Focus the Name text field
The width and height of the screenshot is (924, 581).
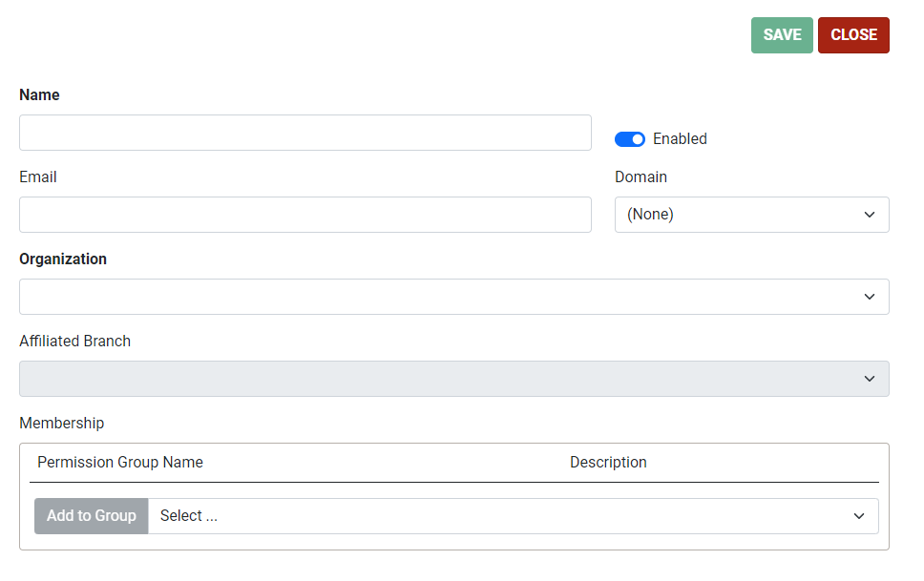point(305,133)
